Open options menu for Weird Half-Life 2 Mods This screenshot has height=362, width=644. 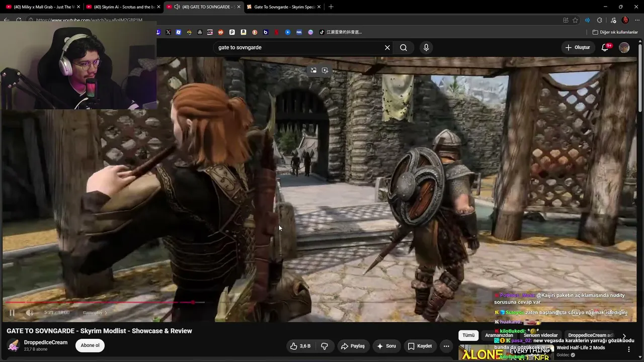click(x=628, y=349)
